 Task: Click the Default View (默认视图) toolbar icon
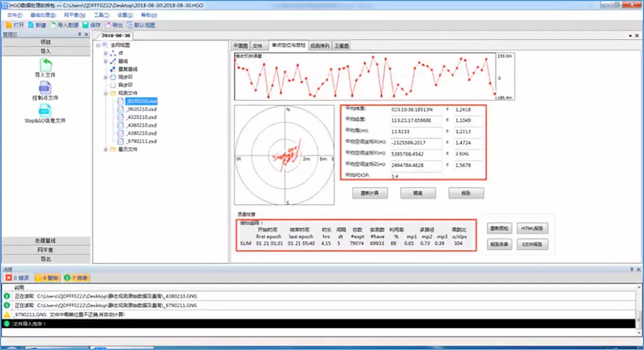coord(129,26)
